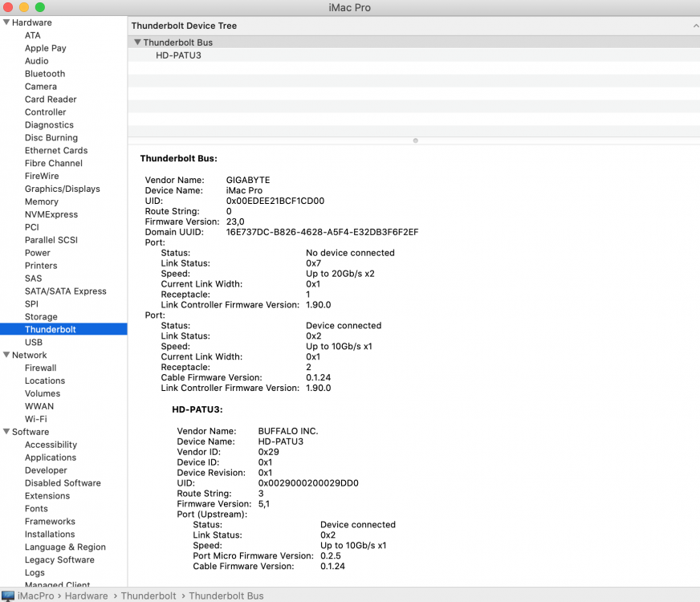Image resolution: width=700 pixels, height=602 pixels.
Task: Select SPI in the sidebar
Action: (x=31, y=304)
